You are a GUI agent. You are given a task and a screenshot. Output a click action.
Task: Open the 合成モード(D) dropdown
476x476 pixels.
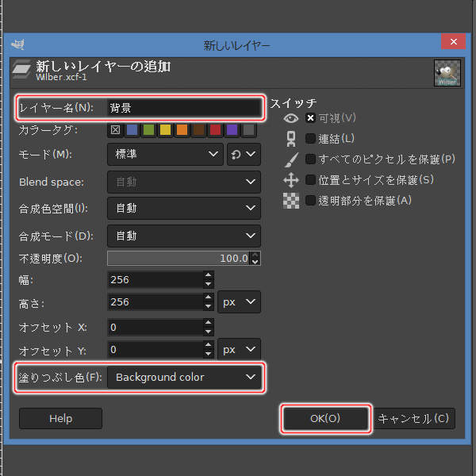pyautogui.click(x=184, y=236)
